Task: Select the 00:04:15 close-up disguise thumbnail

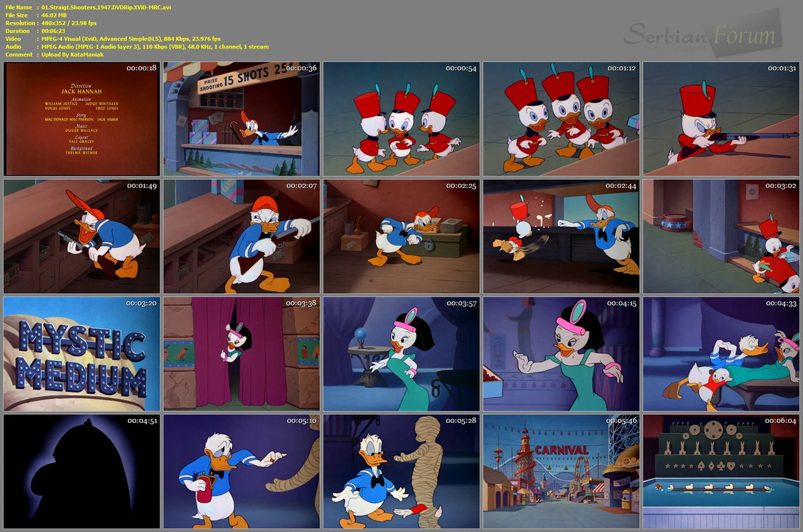Action: pos(561,354)
